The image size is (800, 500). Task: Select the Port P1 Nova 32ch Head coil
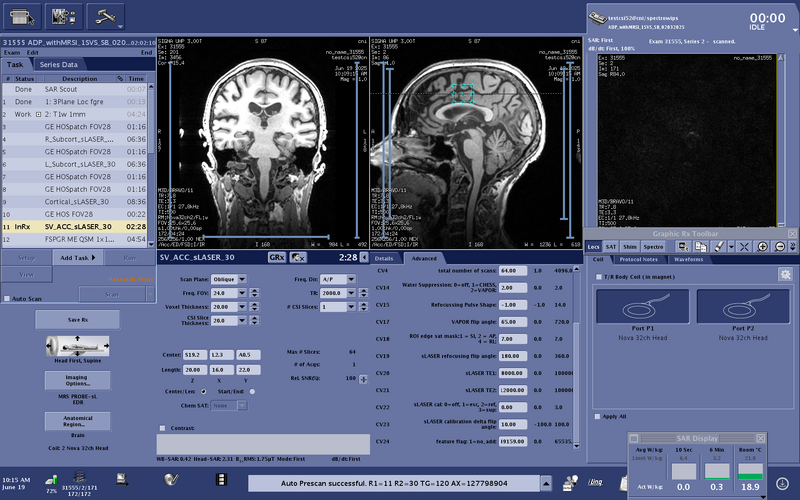(643, 307)
